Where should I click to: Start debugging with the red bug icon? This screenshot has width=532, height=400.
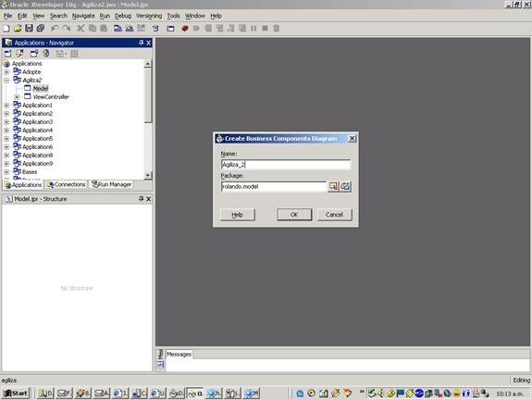coord(185,29)
